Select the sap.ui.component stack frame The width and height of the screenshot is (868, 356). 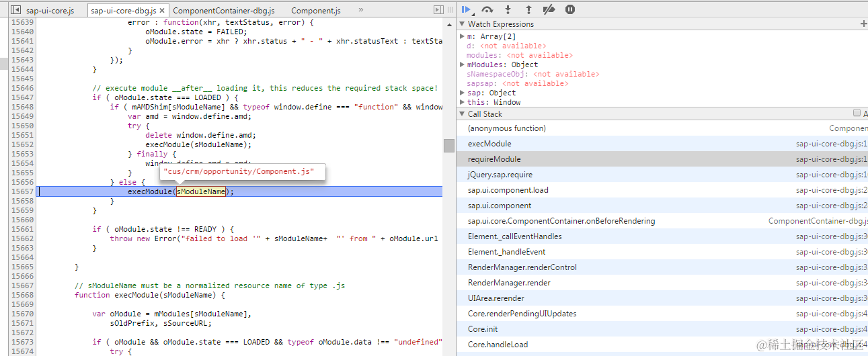(662, 206)
